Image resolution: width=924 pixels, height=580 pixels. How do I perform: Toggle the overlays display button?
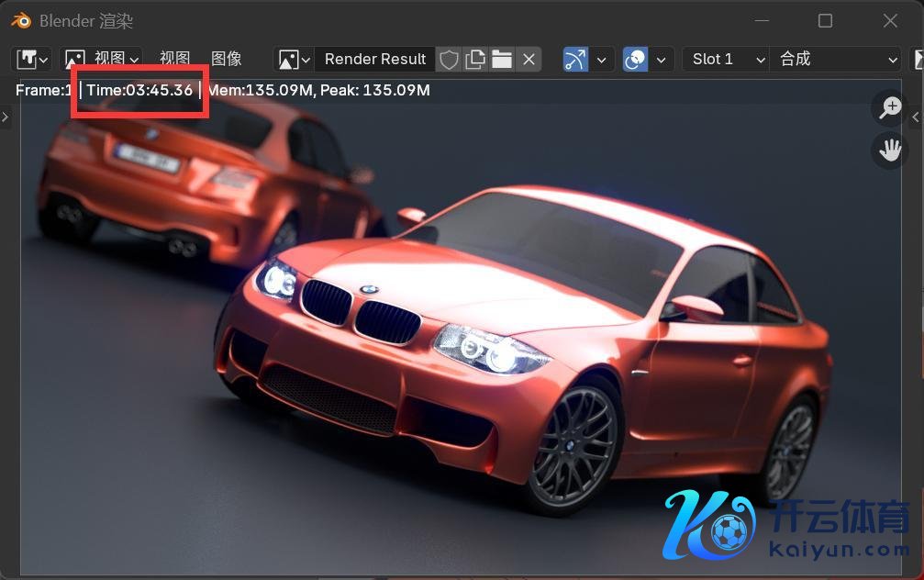click(x=635, y=59)
